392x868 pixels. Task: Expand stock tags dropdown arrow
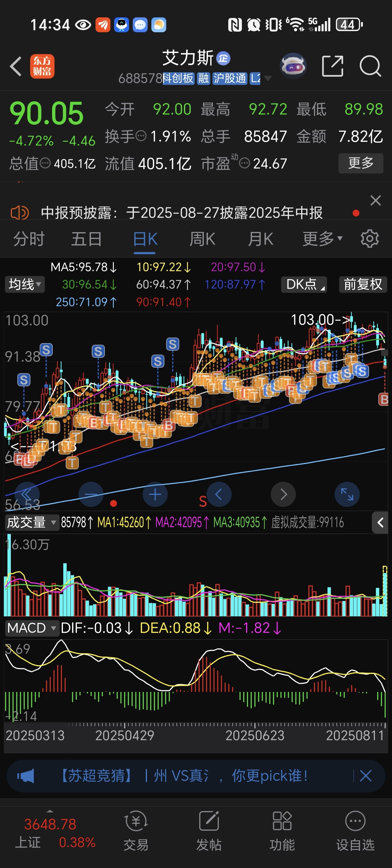[268, 78]
